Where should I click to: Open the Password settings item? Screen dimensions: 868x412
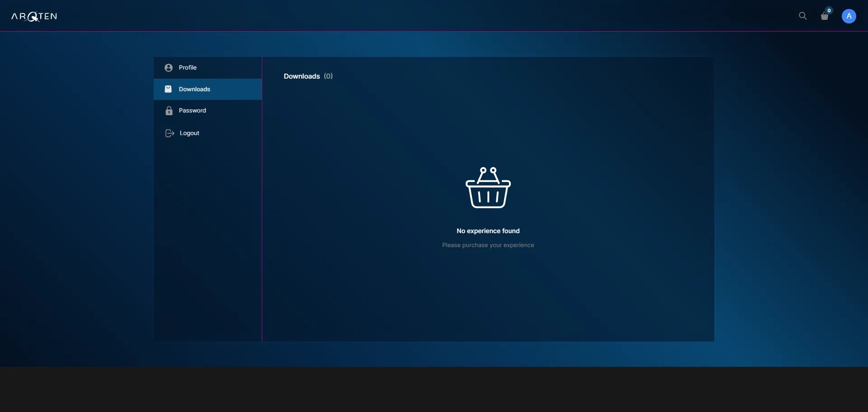(x=208, y=111)
